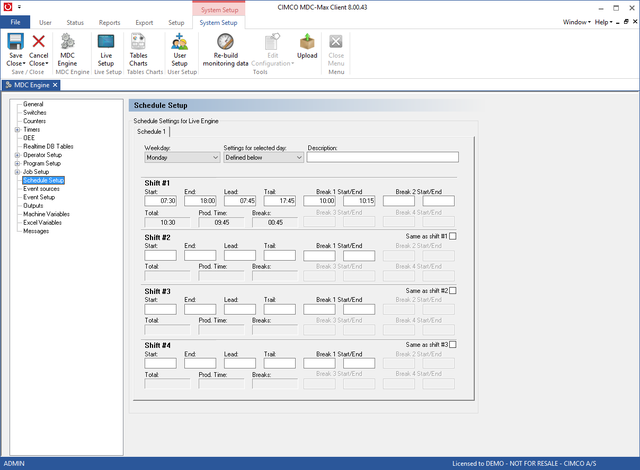
Task: Open the quick access toolbar dropdown
Action: (19, 7)
